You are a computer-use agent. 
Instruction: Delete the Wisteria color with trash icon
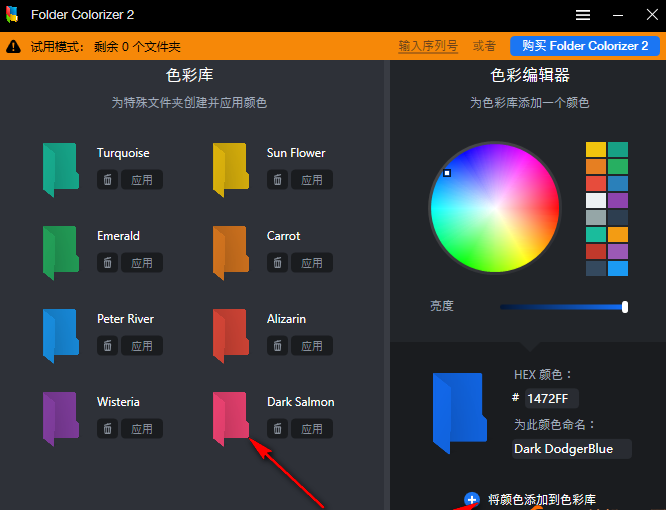click(107, 429)
